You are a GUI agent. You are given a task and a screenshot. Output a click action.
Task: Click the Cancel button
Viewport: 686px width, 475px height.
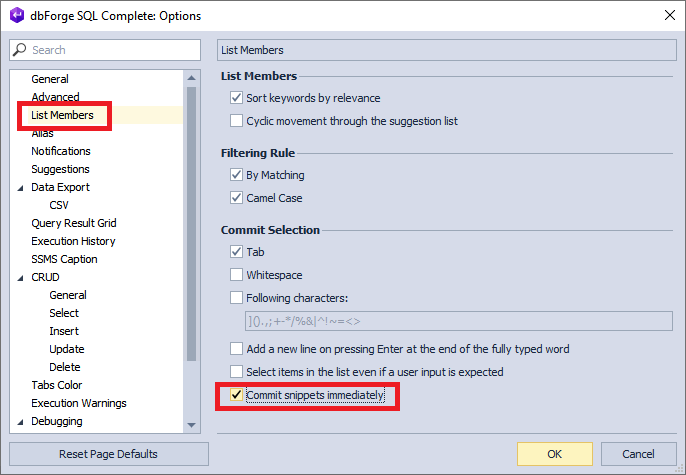click(638, 454)
